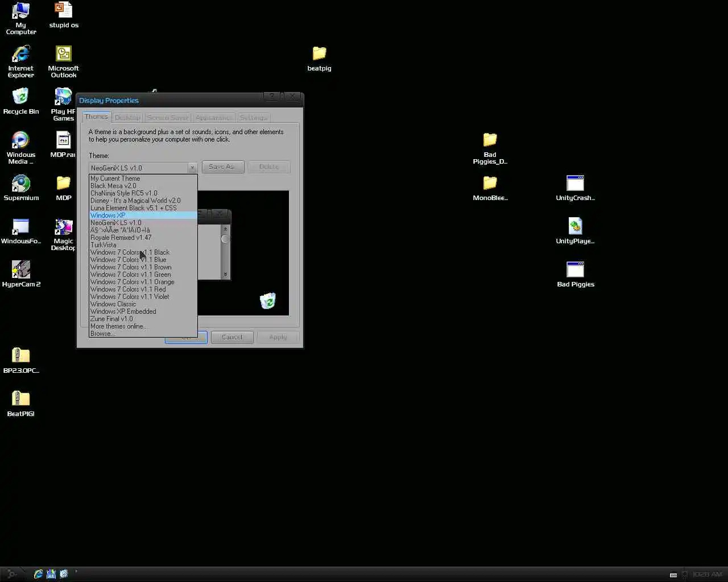This screenshot has height=582, width=728.
Task: Click the third quick launch icon
Action: (x=64, y=574)
